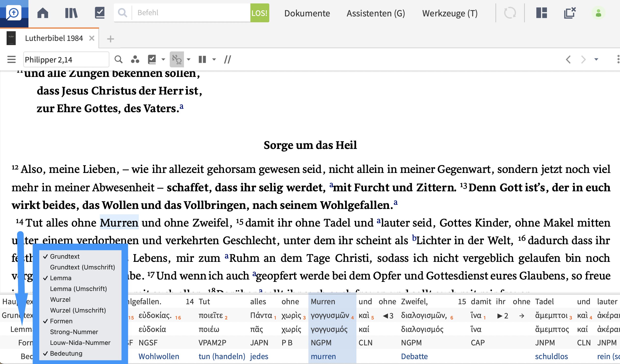Expand the interlinear options dropdown arrow

coord(189,60)
